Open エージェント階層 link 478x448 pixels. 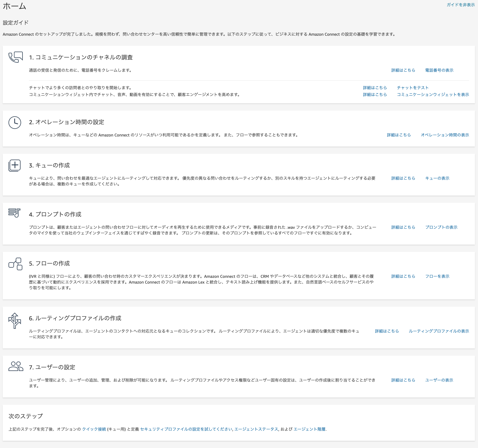tap(310, 429)
